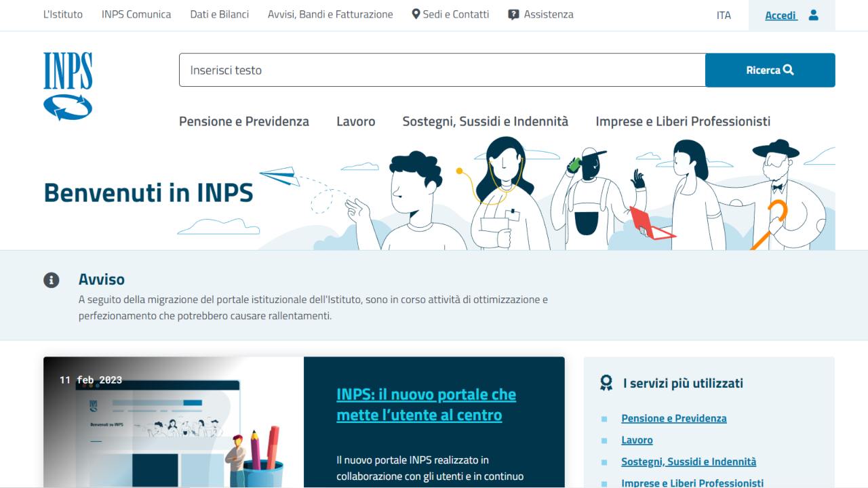Image resolution: width=868 pixels, height=488 pixels.
Task: Open Dati e Bilanci menu
Action: coord(220,14)
